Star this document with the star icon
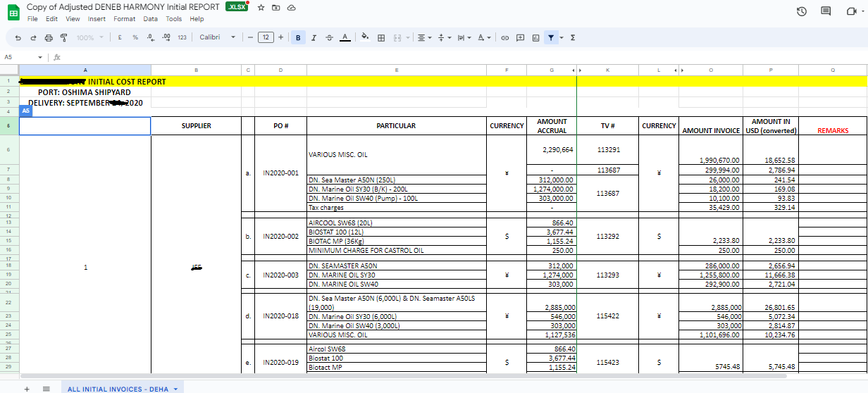Image resolution: width=868 pixels, height=393 pixels. coord(261,7)
